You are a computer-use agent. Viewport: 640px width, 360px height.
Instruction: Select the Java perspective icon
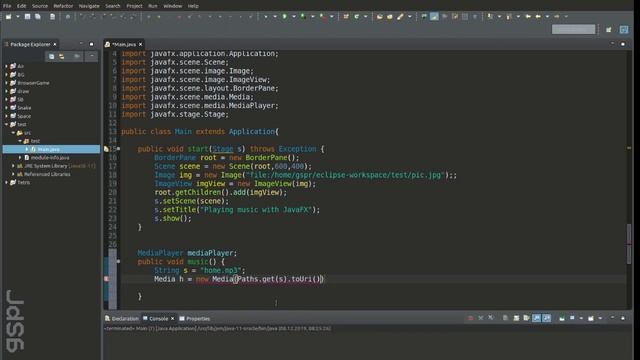pyautogui.click(x=624, y=29)
